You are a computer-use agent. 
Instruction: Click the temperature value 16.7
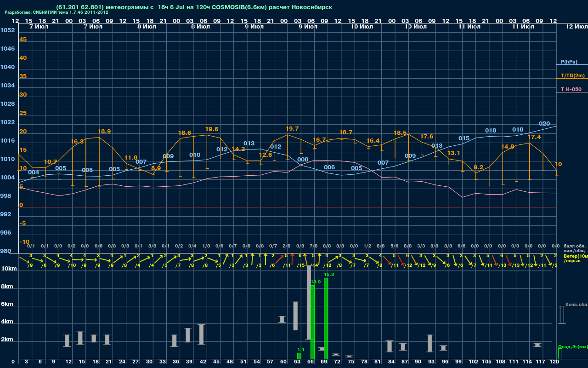point(319,140)
